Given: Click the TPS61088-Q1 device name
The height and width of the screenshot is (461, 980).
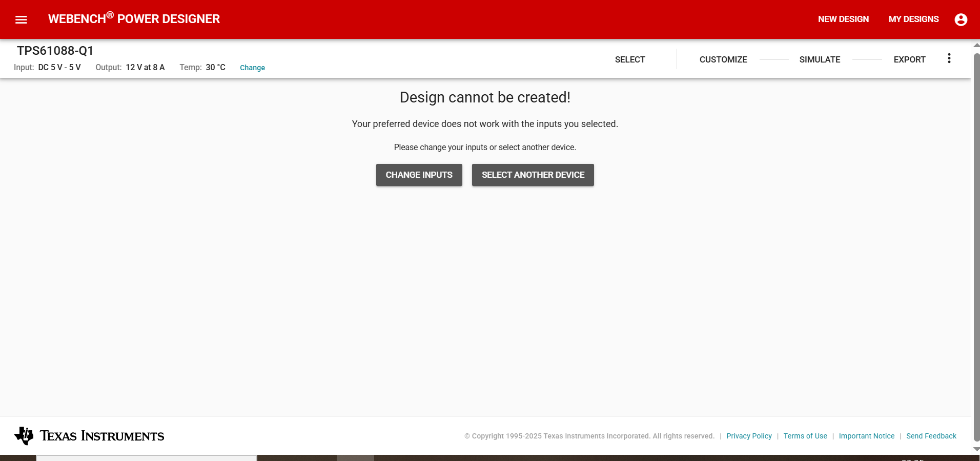Looking at the screenshot, I should pos(55,51).
